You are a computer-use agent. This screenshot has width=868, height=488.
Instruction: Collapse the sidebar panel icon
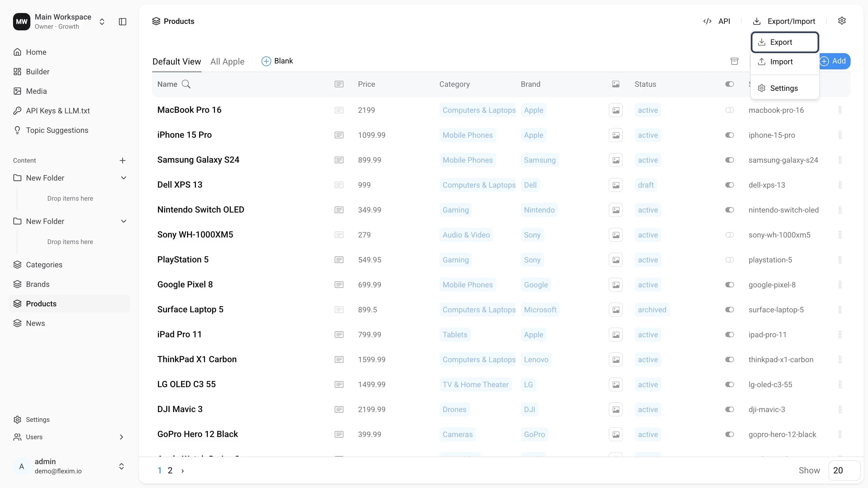click(x=123, y=22)
